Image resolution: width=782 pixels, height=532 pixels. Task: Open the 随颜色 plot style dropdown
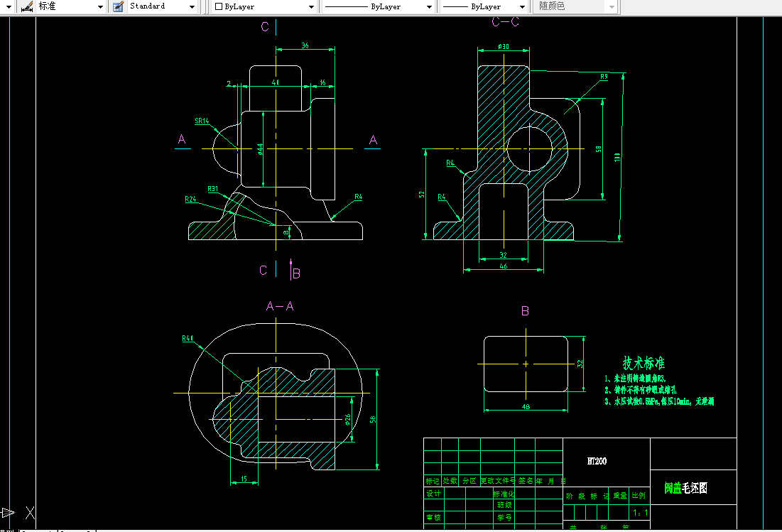612,7
